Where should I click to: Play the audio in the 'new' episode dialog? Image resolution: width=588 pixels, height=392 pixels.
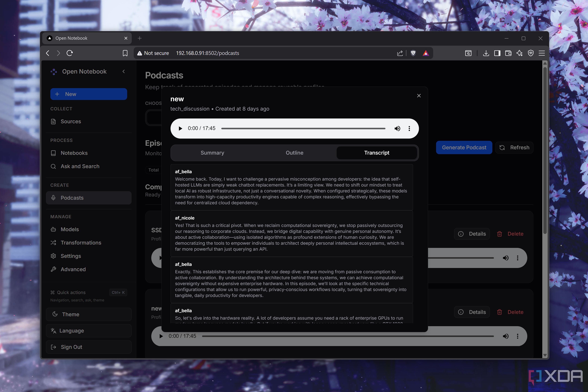pos(180,128)
